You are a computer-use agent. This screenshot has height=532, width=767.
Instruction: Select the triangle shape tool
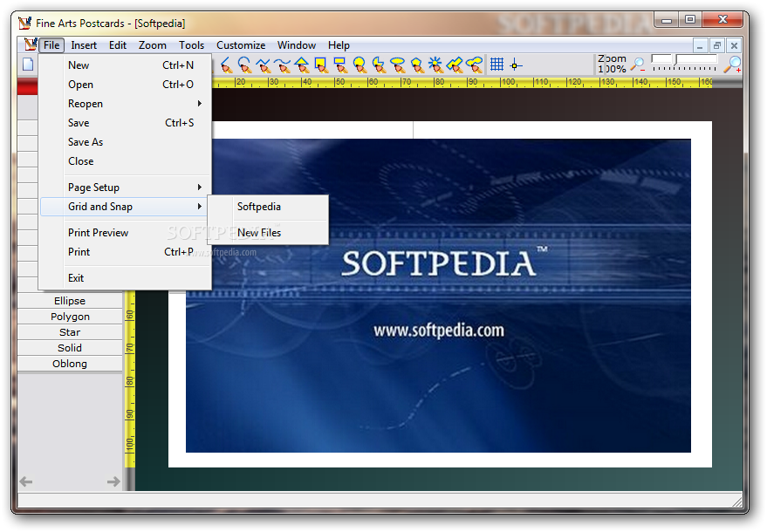click(302, 65)
